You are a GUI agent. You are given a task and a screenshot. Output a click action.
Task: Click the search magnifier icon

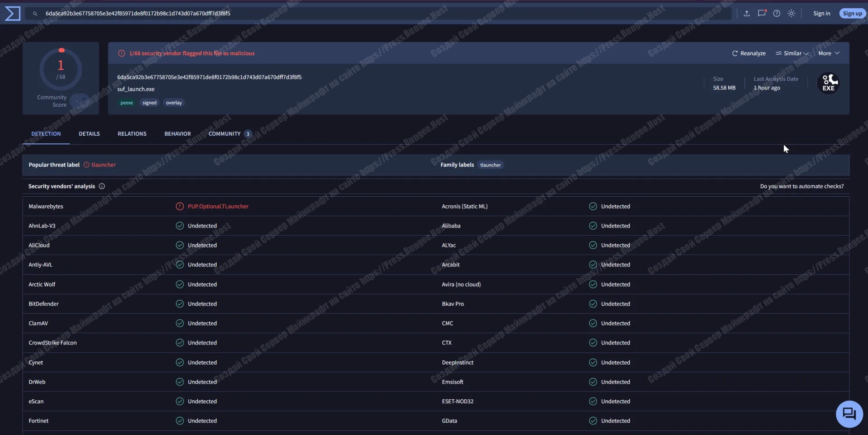pyautogui.click(x=35, y=14)
